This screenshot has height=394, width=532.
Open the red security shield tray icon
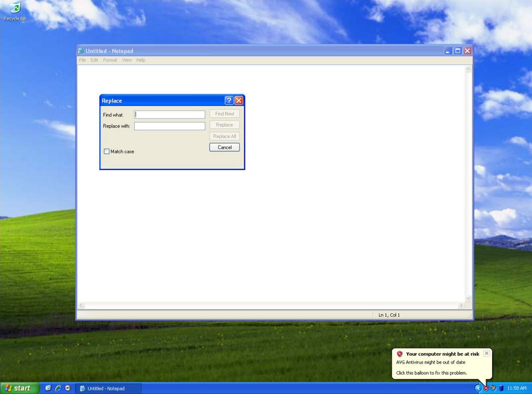pos(486,388)
